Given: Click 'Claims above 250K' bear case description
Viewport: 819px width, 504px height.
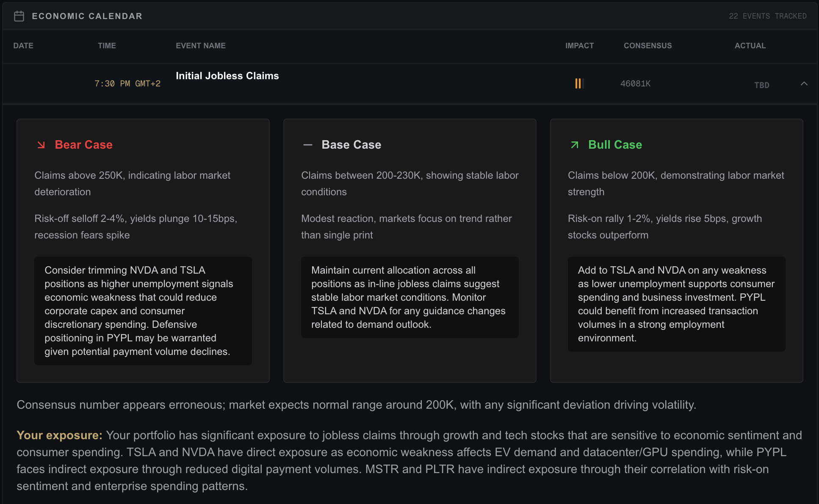Looking at the screenshot, I should (133, 183).
